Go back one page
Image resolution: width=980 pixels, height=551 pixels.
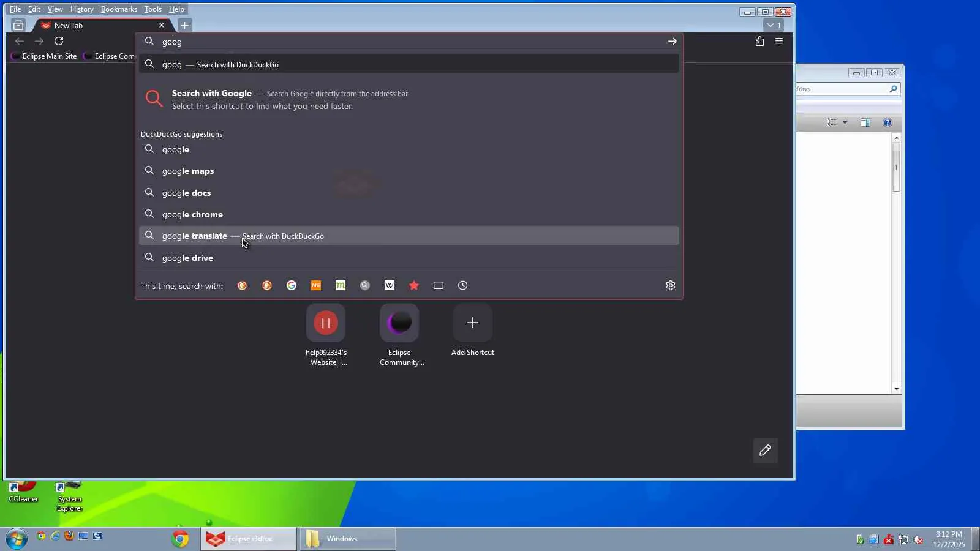tap(20, 41)
